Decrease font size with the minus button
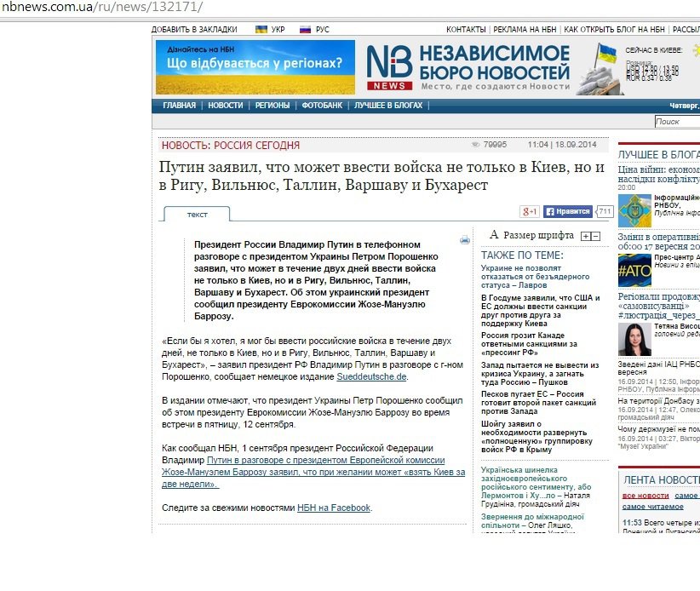This screenshot has width=700, height=591. pos(595,236)
